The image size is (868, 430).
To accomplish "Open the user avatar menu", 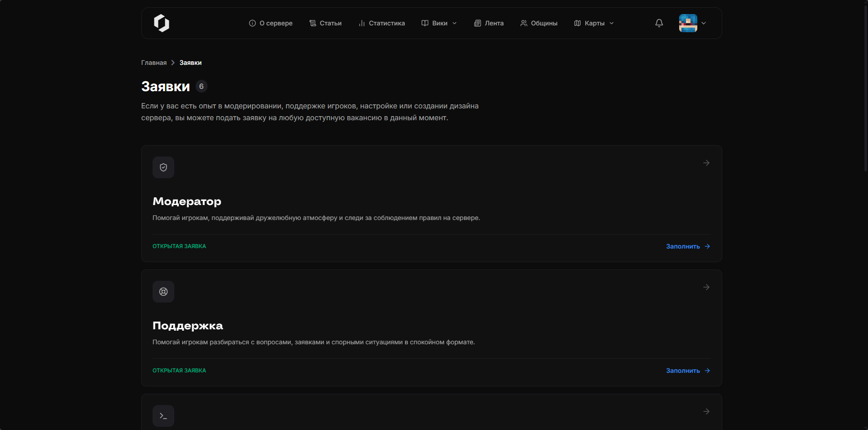I will (x=688, y=23).
